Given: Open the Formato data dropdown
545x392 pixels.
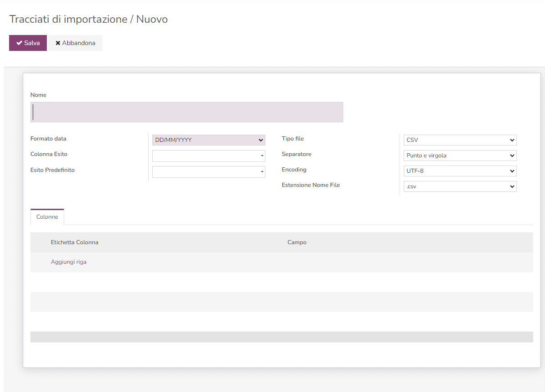Looking at the screenshot, I should click(209, 140).
